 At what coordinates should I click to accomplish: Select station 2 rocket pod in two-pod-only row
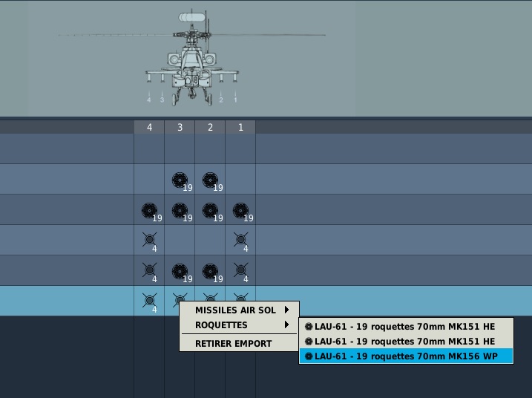click(211, 180)
